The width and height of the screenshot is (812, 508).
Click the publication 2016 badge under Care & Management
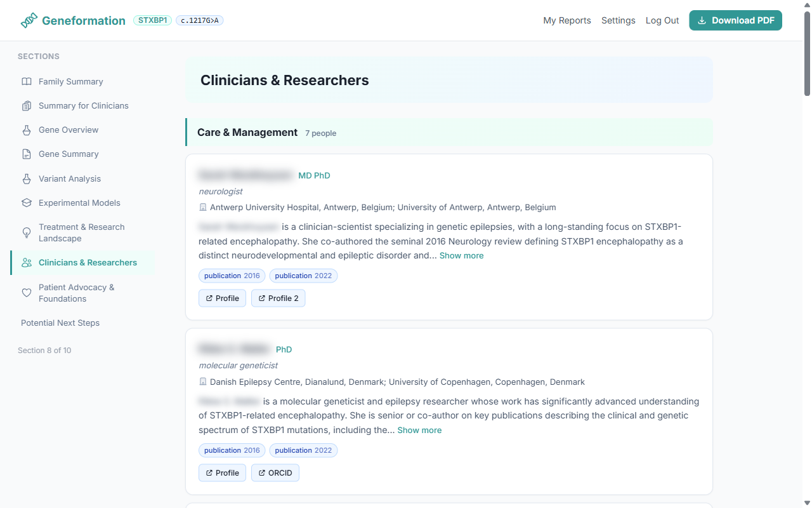point(232,276)
